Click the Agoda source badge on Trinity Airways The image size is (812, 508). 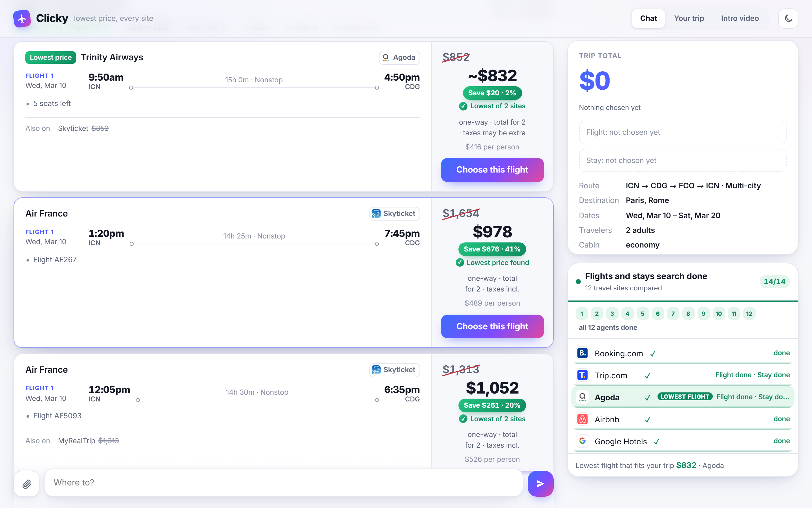coord(399,58)
